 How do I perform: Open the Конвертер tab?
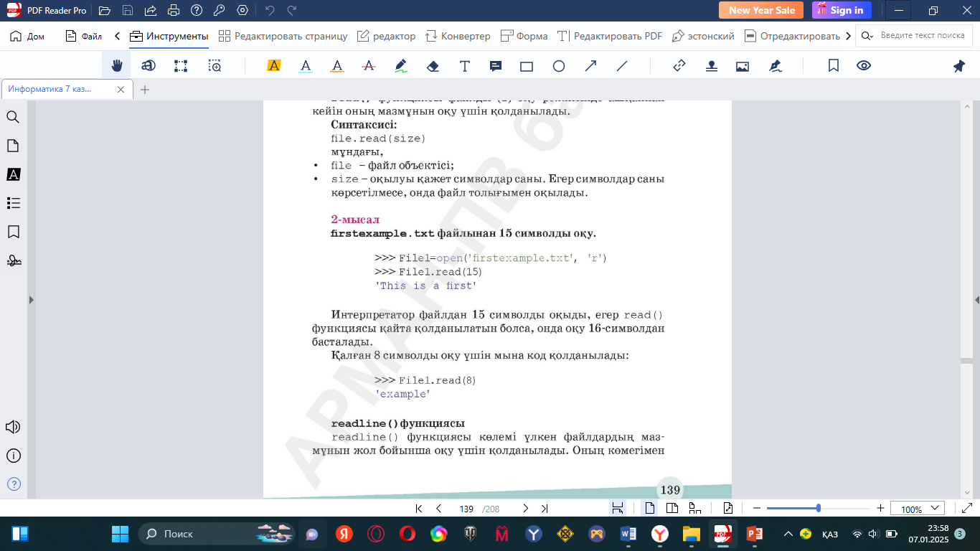pyautogui.click(x=458, y=36)
